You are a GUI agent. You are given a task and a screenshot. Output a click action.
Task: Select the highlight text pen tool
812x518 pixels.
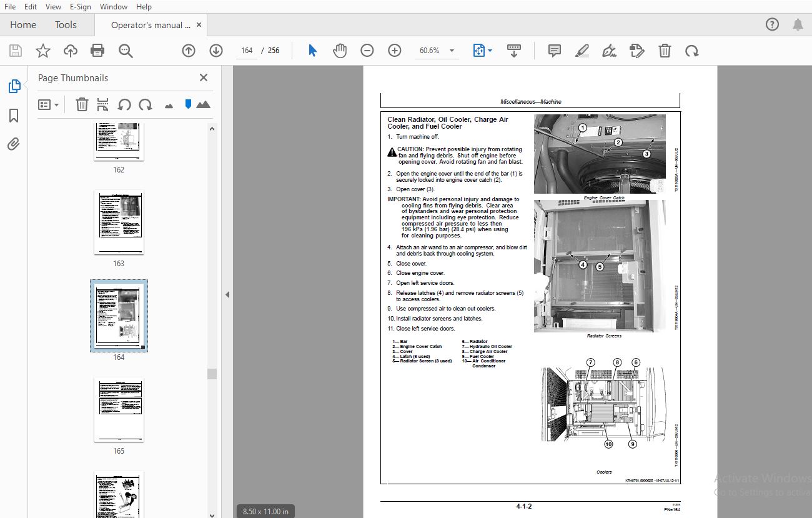tap(582, 51)
